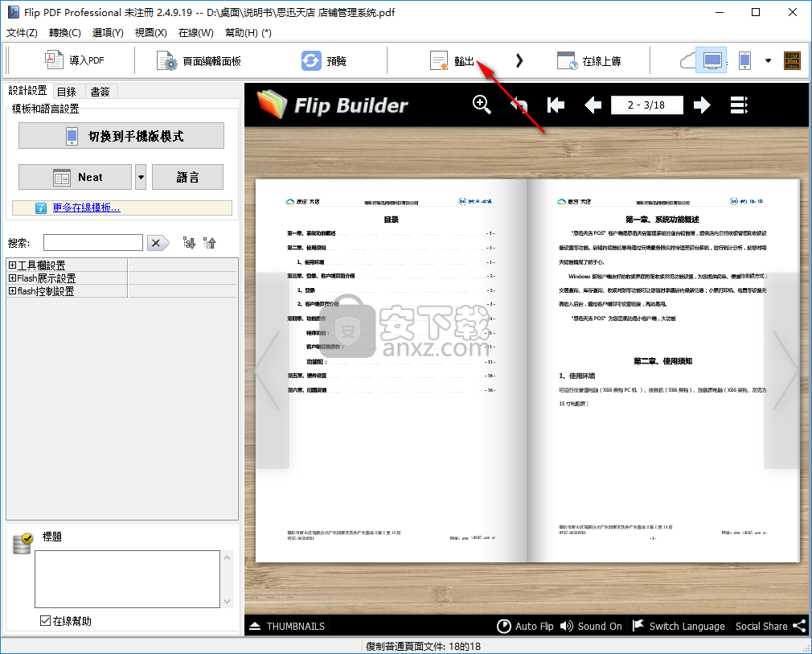Screen dimensions: 812x654
Task: Toggle the 在線幫助 checkbox
Action: tap(46, 621)
